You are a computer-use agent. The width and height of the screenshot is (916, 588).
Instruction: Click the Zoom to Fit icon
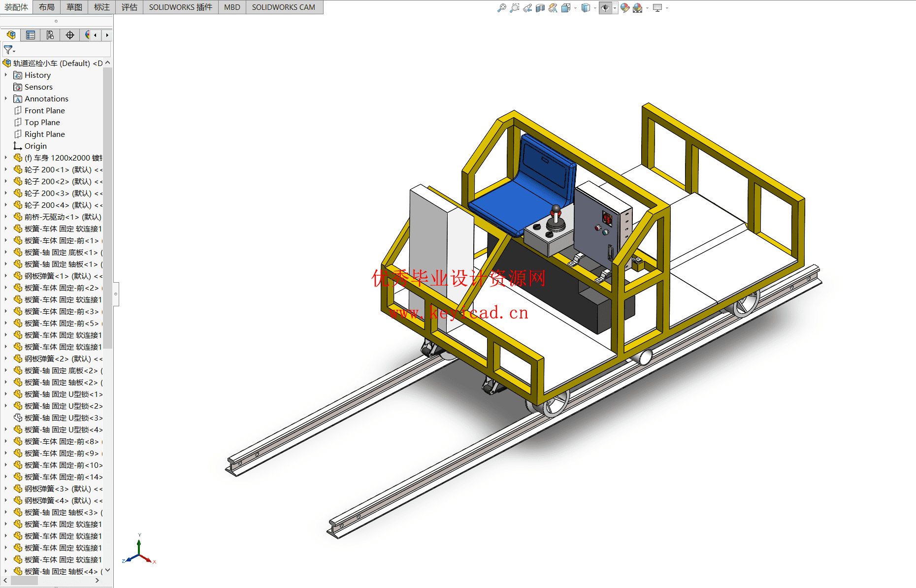501,8
